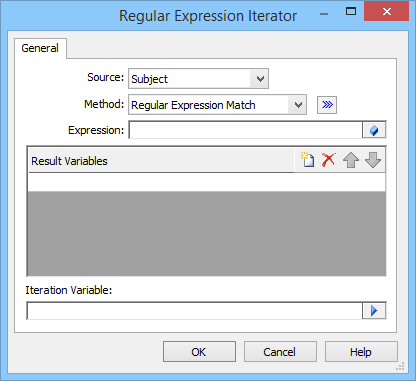The image size is (416, 381).
Task: Minimize the Regular Expression Iterator window
Action: pos(324,14)
